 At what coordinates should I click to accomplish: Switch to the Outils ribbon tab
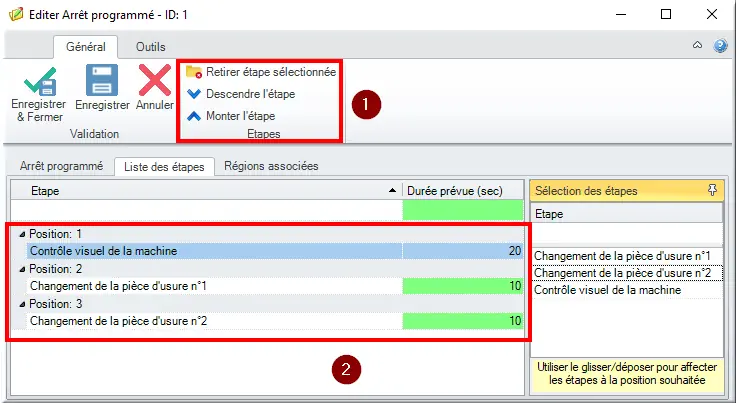pos(151,47)
